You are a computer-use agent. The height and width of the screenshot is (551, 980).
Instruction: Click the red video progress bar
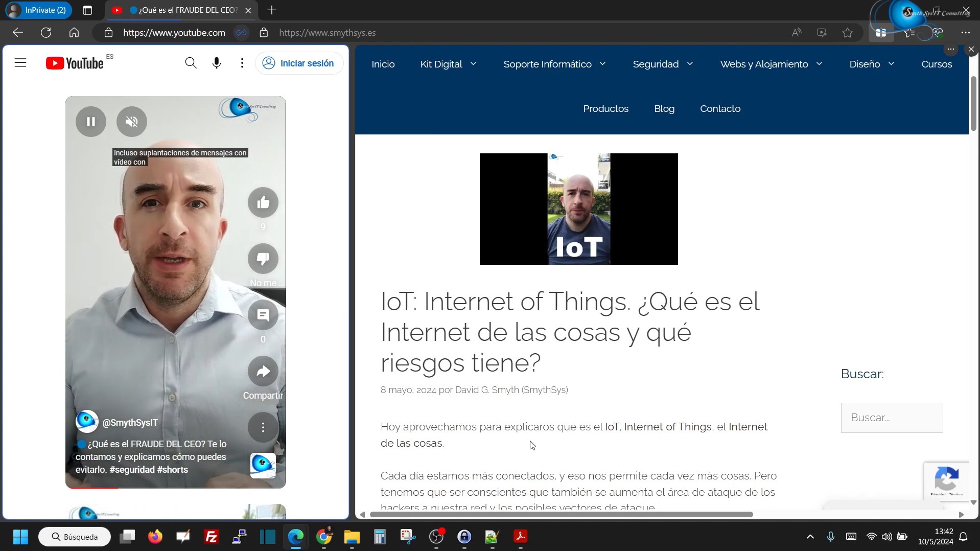click(x=92, y=488)
